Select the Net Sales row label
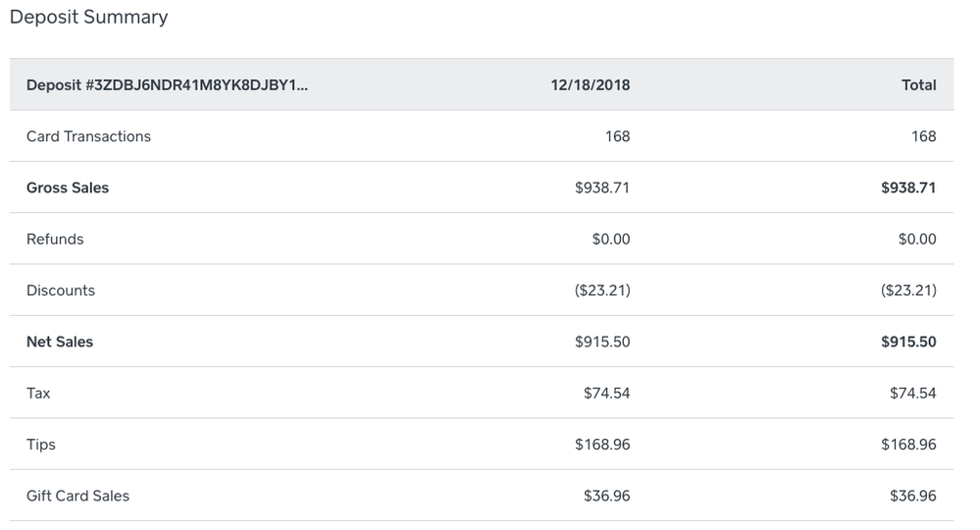980x530 pixels. pos(60,343)
